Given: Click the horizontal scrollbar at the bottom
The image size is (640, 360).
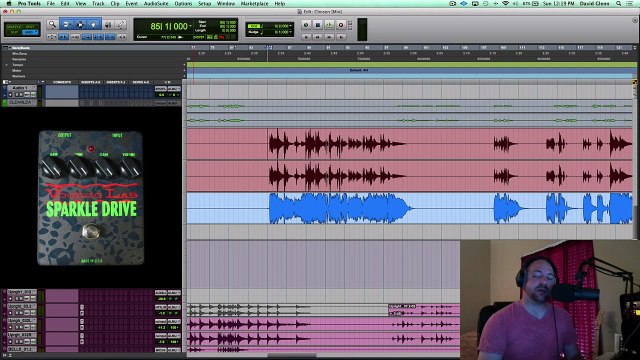Looking at the screenshot, I should pyautogui.click(x=291, y=356).
